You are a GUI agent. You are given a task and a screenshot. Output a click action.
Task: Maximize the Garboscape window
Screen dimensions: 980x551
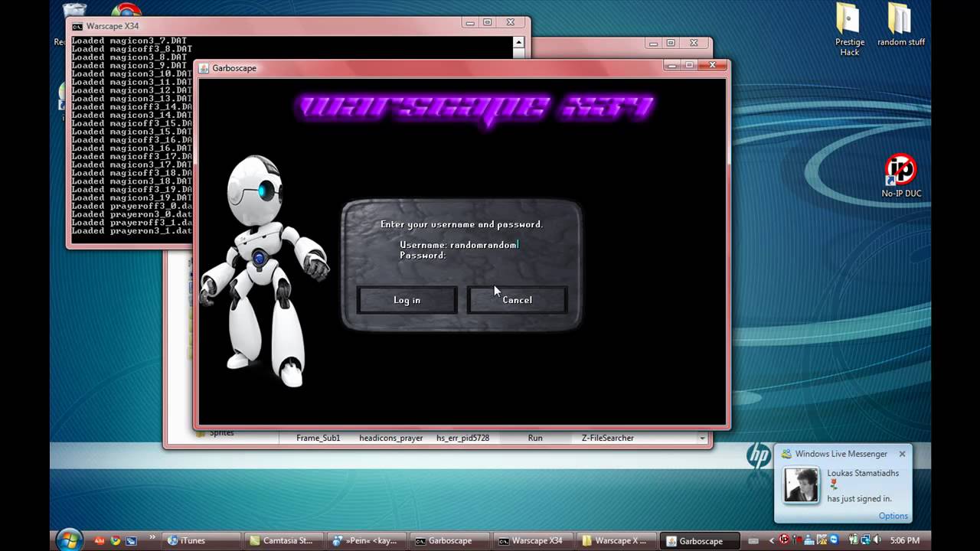coord(689,66)
